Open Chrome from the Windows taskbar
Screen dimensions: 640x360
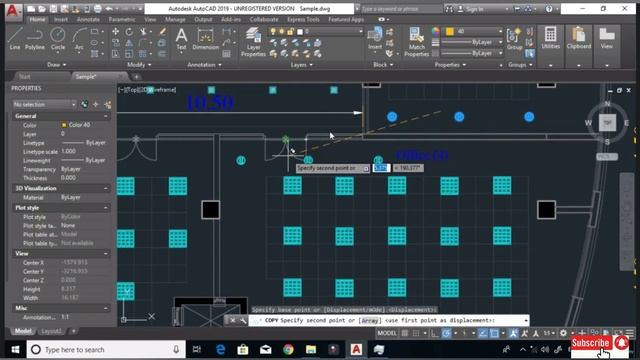[x=288, y=350]
